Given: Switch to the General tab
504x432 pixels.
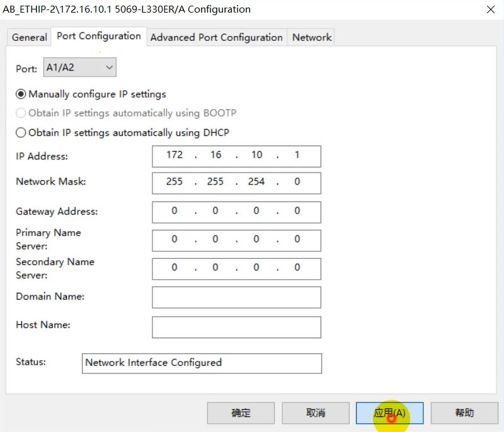Looking at the screenshot, I should (x=29, y=37).
